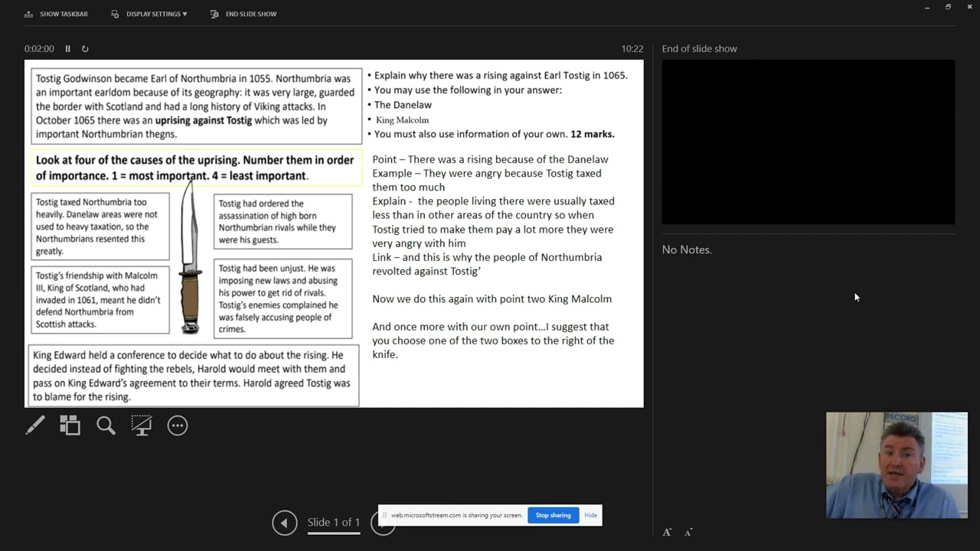Click the presenter webcam video thumbnail
The width and height of the screenshot is (980, 551).
click(x=897, y=465)
